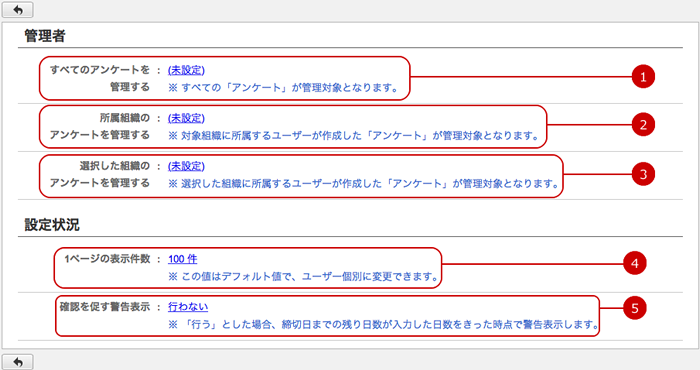This screenshot has width=700, height=370.
Task: Click note starting 「行う」とした場合
Action: pyautogui.click(x=383, y=324)
